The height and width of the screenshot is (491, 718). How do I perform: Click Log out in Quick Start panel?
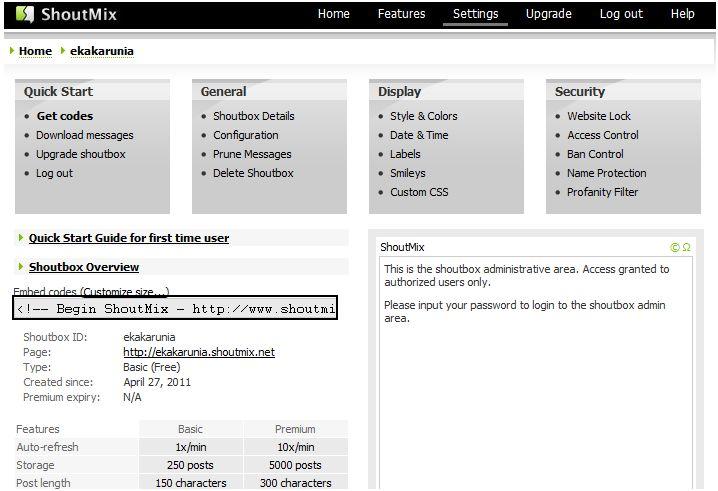tap(54, 173)
